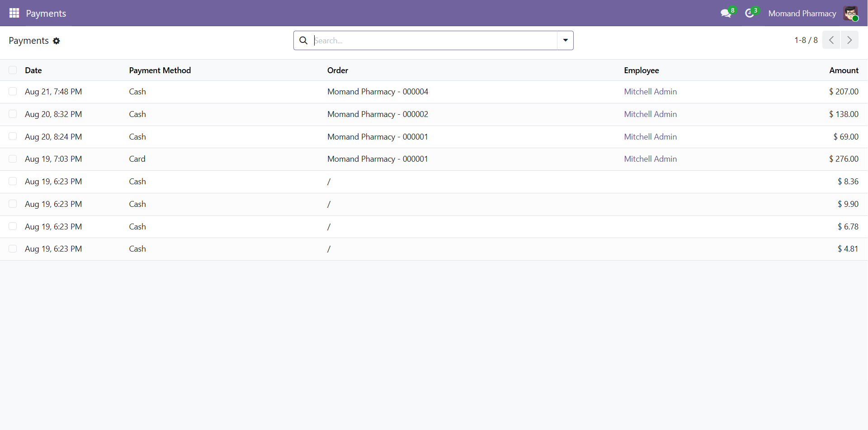868x430 pixels.
Task: Open order Momand Pharmacy - 000004
Action: tap(377, 92)
